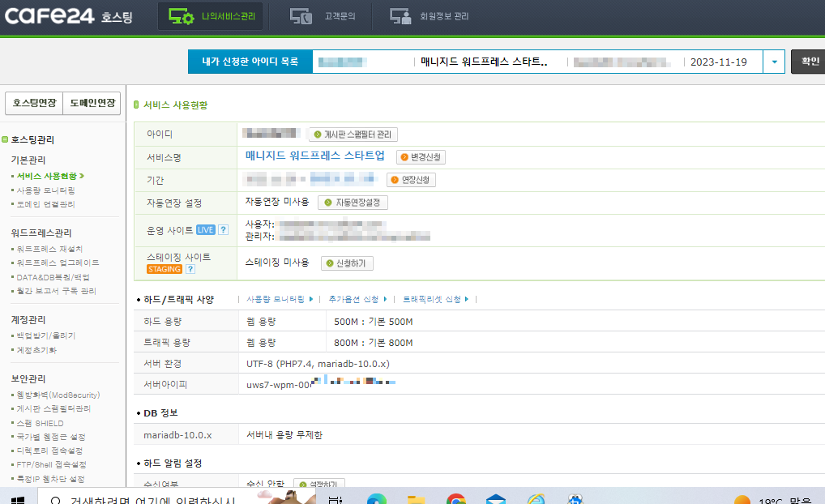Open 워드프레스 재설치 in the sidebar
Image resolution: width=825 pixels, height=504 pixels.
pyautogui.click(x=49, y=249)
